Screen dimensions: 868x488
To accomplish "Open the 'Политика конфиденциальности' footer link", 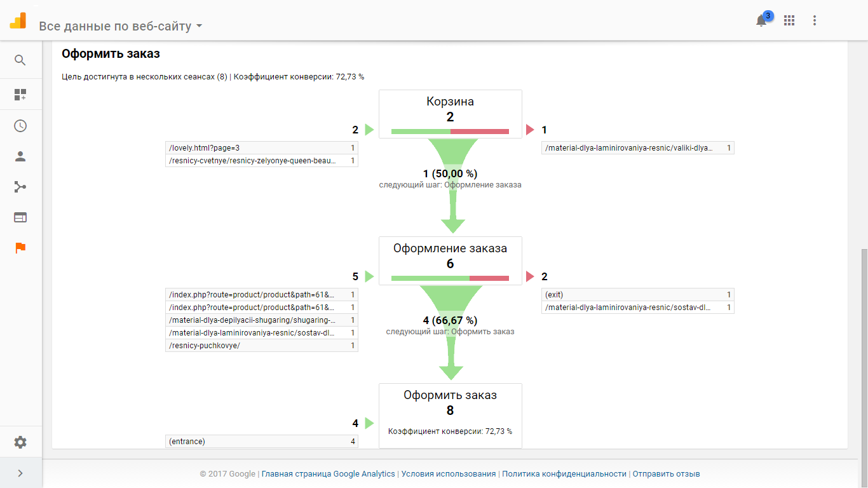I will (x=564, y=474).
